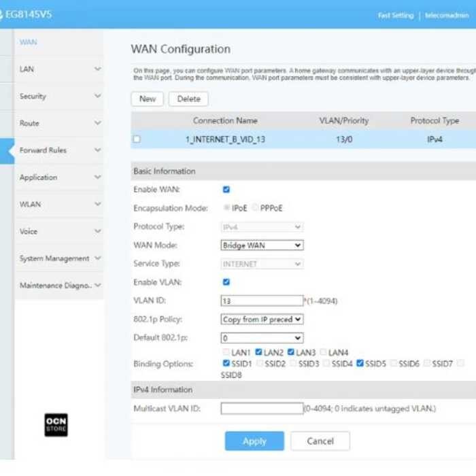The height and width of the screenshot is (476, 476).
Task: Select the PPPoE encapsulation mode
Action: (x=256, y=208)
